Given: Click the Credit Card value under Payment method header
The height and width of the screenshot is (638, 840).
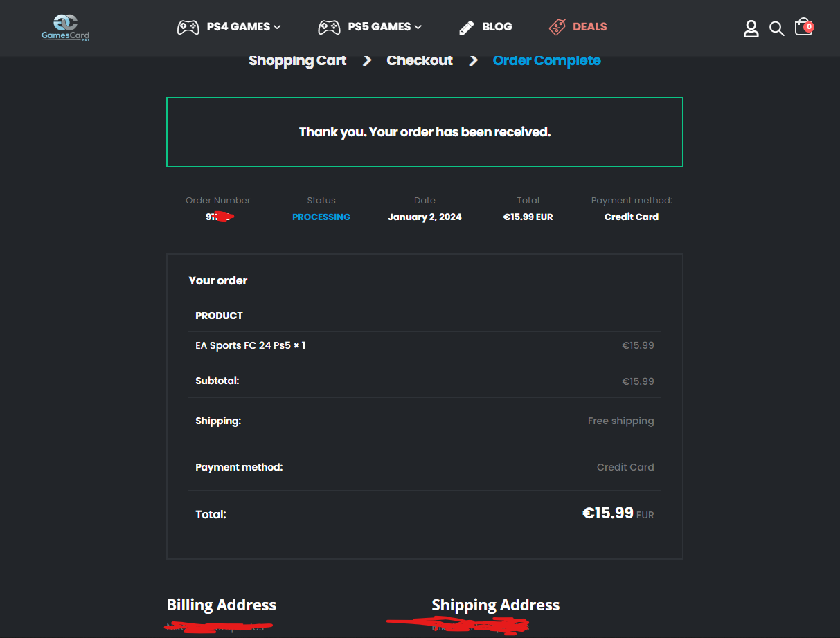Looking at the screenshot, I should [632, 217].
